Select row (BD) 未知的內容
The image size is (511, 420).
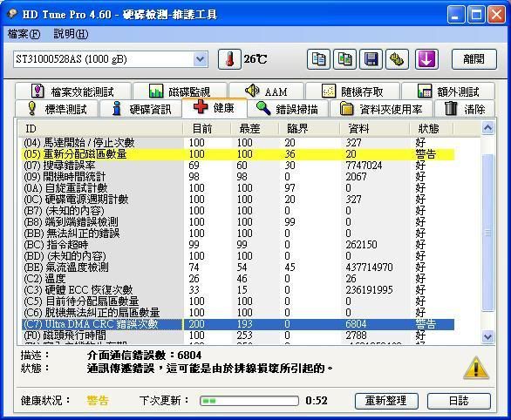[239, 255]
